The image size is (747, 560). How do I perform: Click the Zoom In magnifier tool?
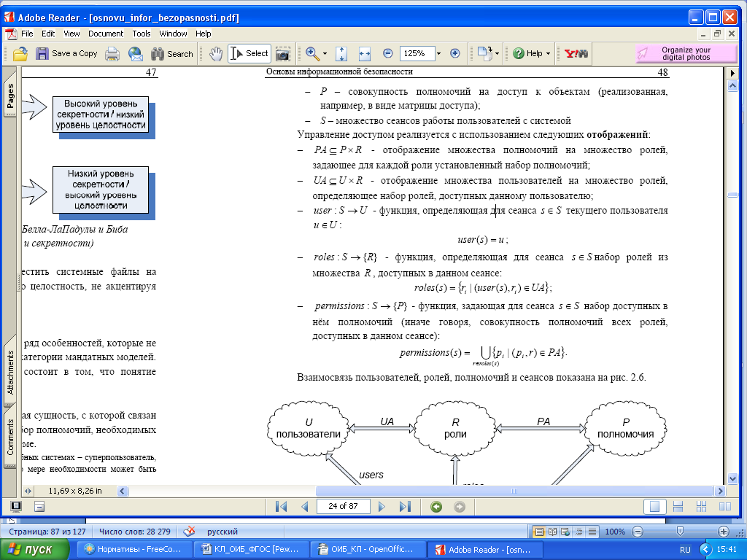(x=312, y=53)
